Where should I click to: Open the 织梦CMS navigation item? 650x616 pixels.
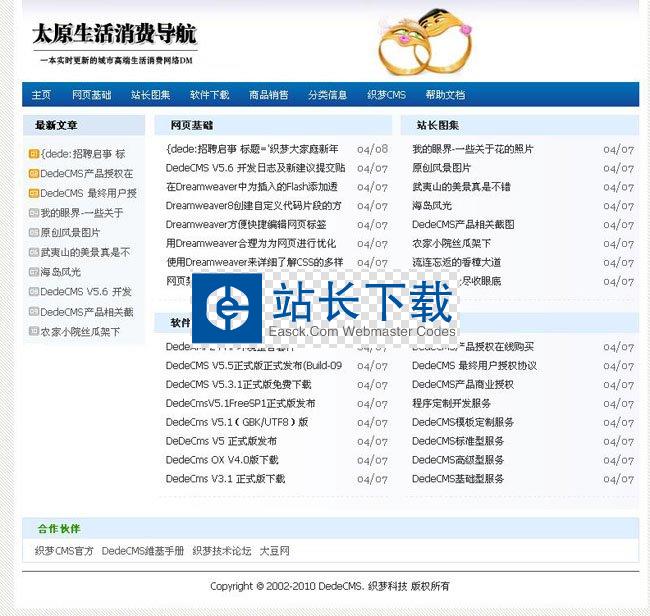tap(386, 95)
